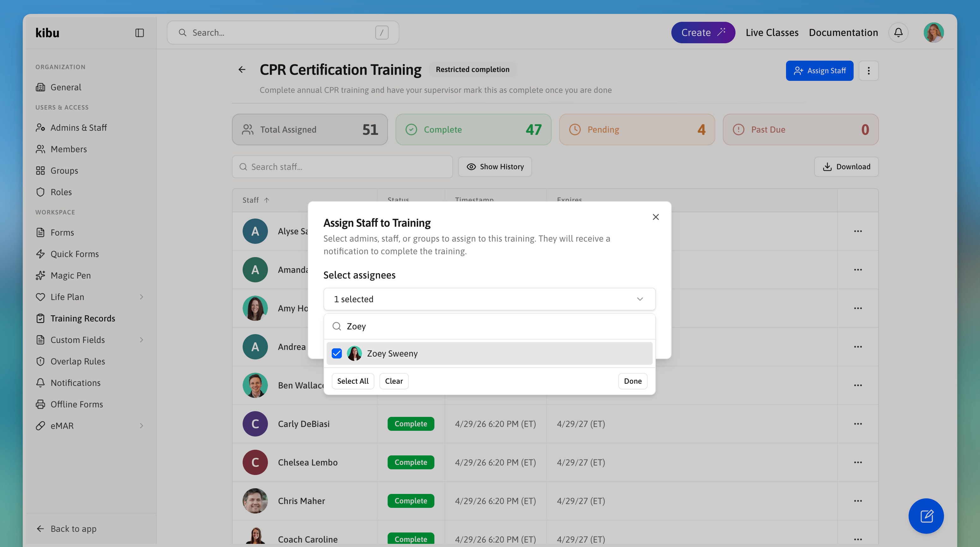Click Back to app link
Screen dimensions: 980x547
(x=66, y=529)
